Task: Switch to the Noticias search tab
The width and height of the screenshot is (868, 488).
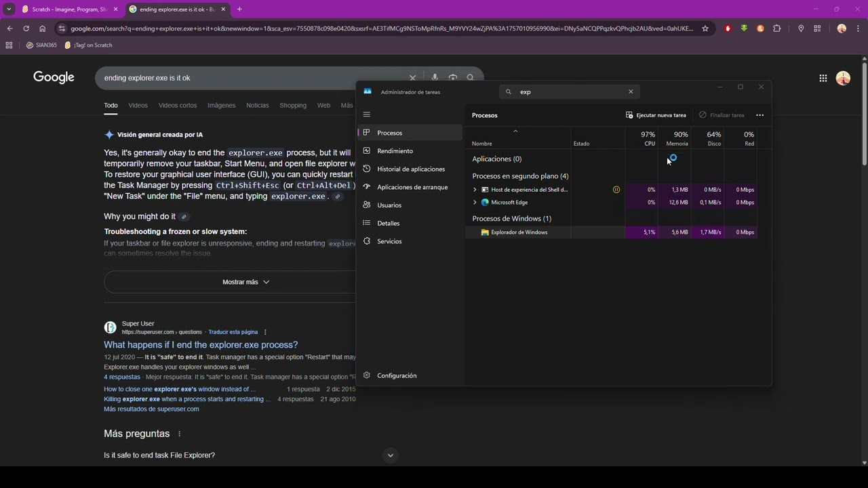Action: (257, 106)
